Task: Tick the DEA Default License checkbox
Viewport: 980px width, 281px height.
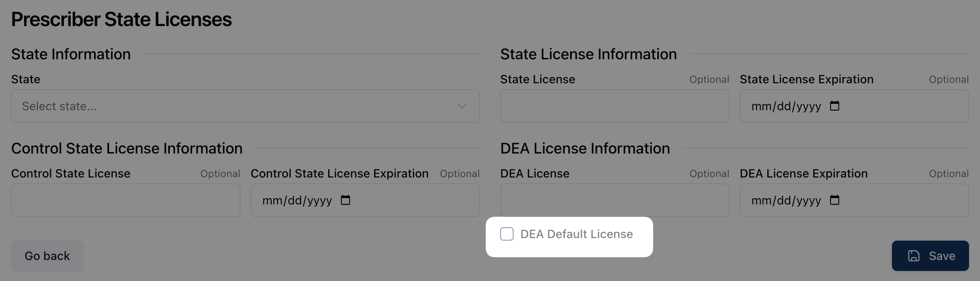Action: coord(506,234)
